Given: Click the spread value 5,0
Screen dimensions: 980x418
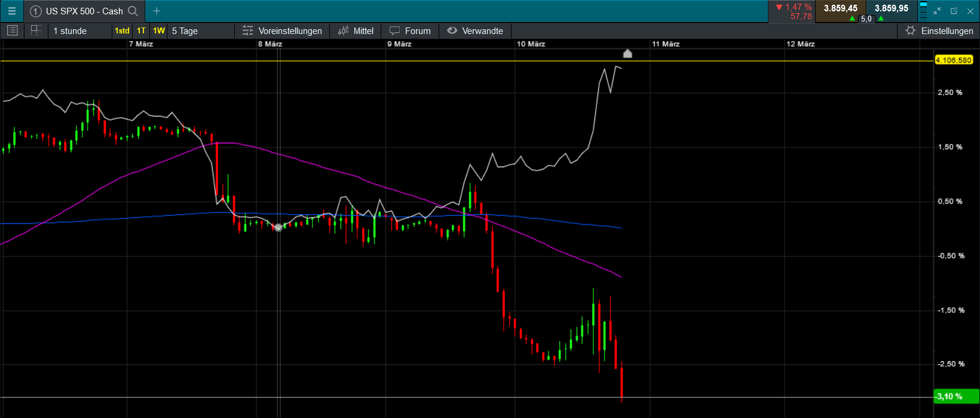Looking at the screenshot, I should [866, 19].
